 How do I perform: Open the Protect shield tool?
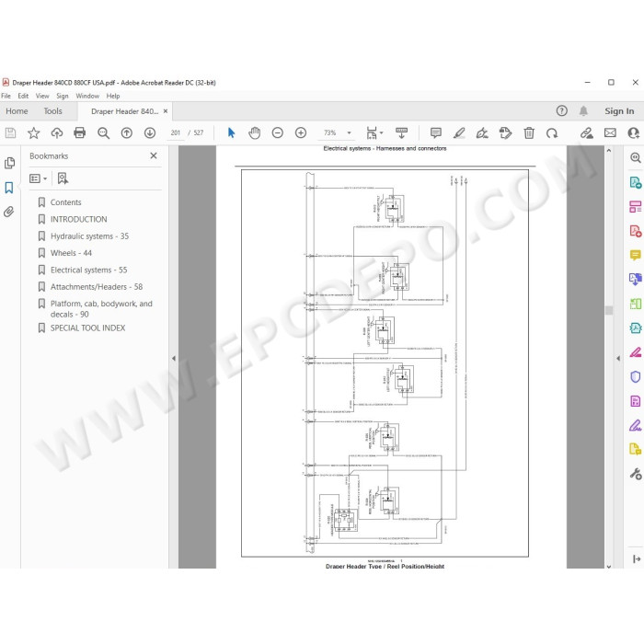635,376
